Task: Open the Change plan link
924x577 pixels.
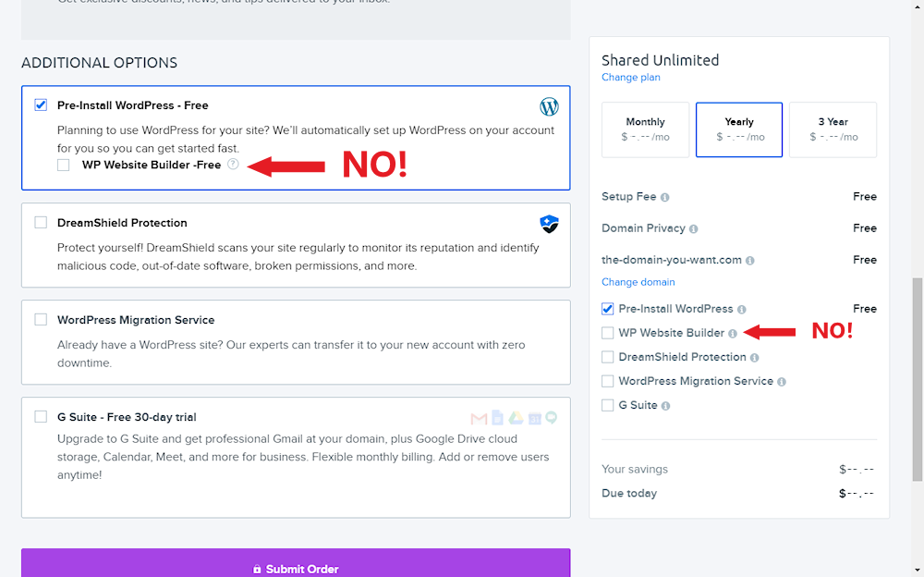Action: tap(631, 78)
